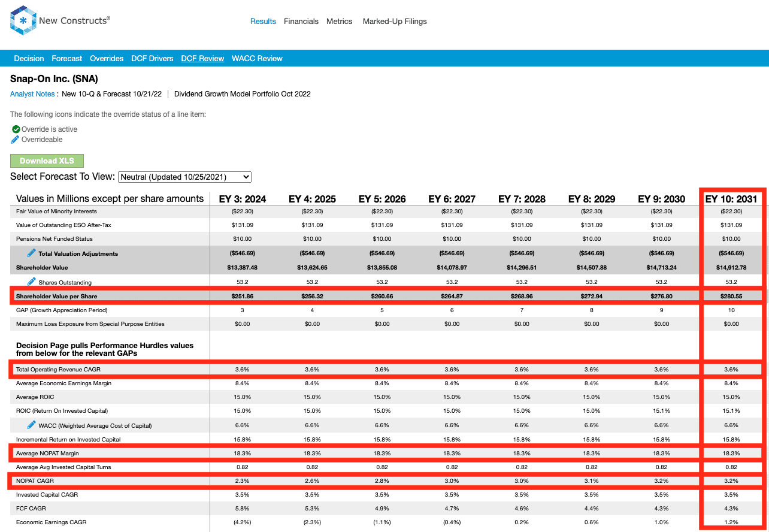Open the Analyst Notes link
The width and height of the screenshot is (769, 532).
pos(32,94)
